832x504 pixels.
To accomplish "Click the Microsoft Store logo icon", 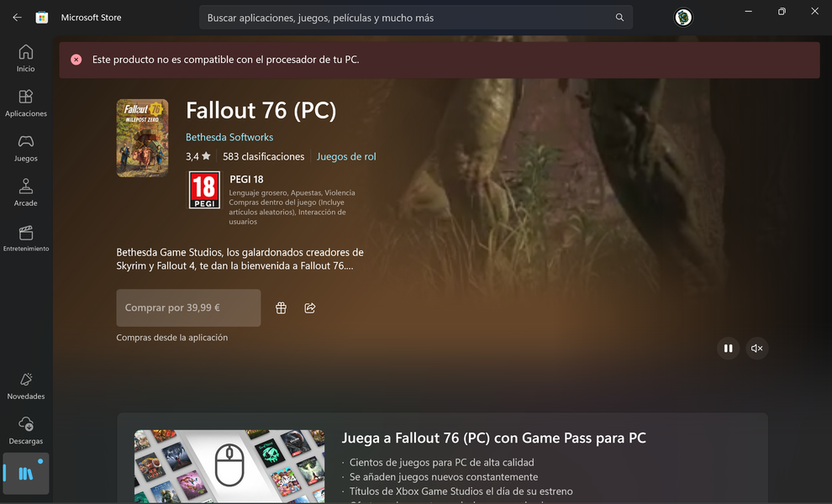I will 42,18.
